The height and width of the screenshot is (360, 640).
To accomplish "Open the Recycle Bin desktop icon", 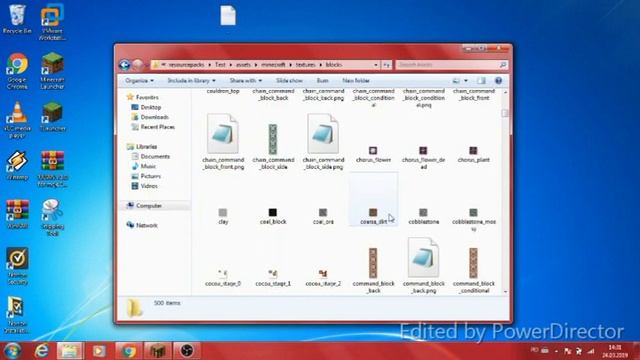I will tap(17, 20).
